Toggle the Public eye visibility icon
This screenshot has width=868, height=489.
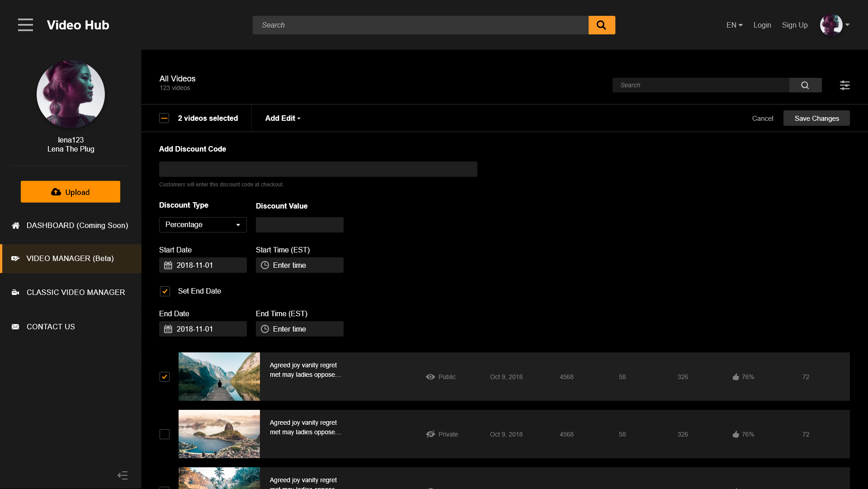430,377
